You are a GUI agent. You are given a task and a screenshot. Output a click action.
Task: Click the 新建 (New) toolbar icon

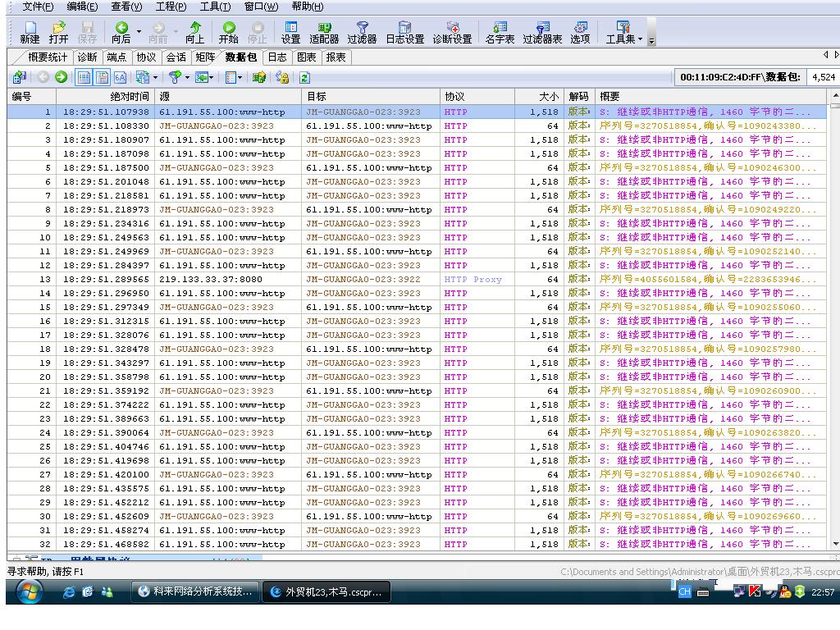tap(30, 32)
